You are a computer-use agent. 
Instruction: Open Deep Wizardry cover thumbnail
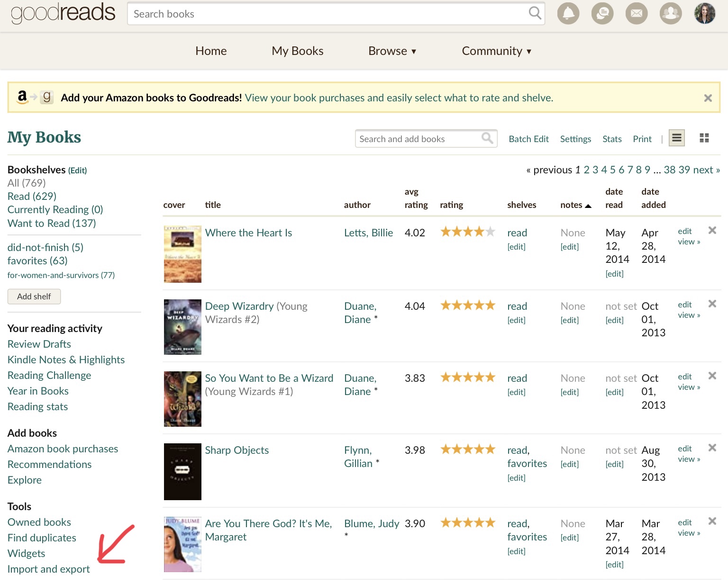click(x=182, y=327)
